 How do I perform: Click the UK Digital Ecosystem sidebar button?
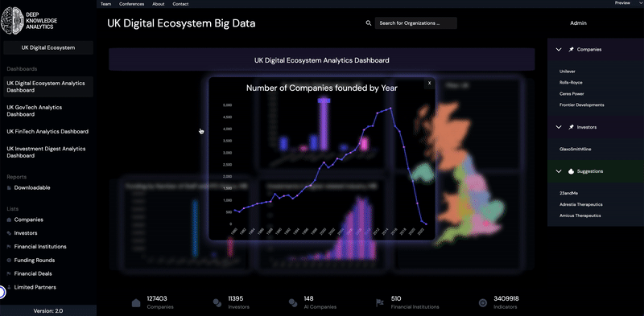48,47
